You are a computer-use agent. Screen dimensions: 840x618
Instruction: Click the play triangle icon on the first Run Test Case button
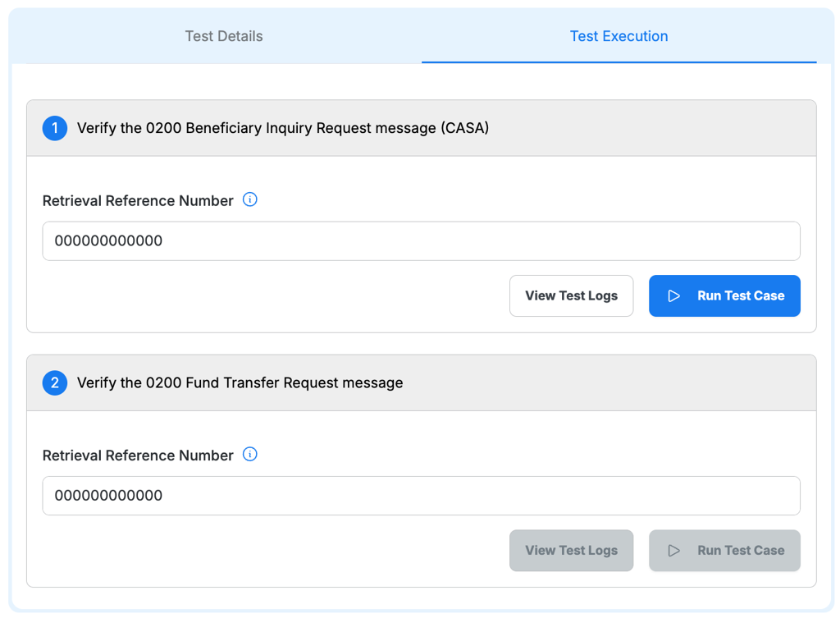(674, 295)
